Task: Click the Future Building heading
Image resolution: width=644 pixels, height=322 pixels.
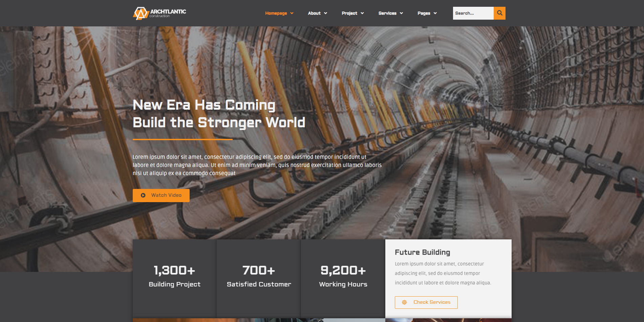Action: pyautogui.click(x=422, y=252)
